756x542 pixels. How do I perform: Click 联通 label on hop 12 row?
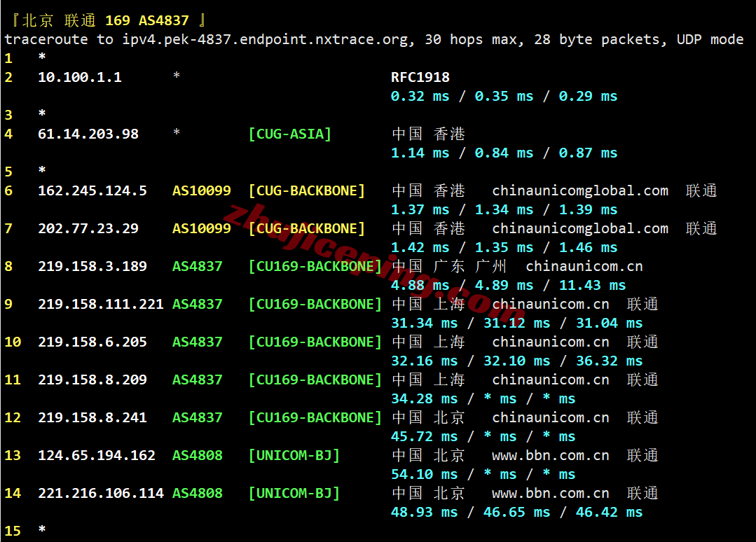(x=642, y=417)
